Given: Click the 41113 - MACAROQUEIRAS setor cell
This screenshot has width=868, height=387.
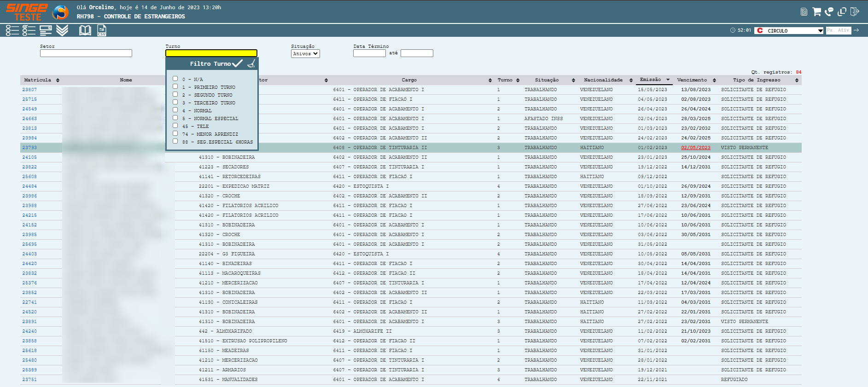Looking at the screenshot, I should tap(229, 273).
